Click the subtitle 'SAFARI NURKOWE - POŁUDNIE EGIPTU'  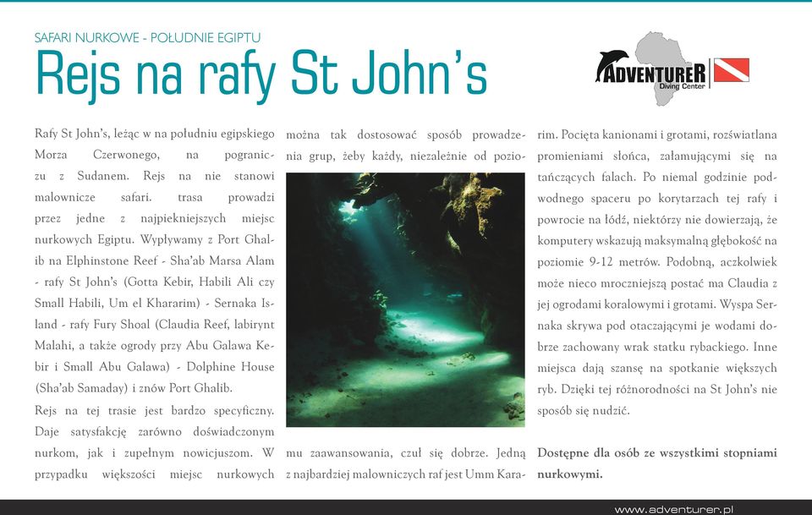point(147,38)
